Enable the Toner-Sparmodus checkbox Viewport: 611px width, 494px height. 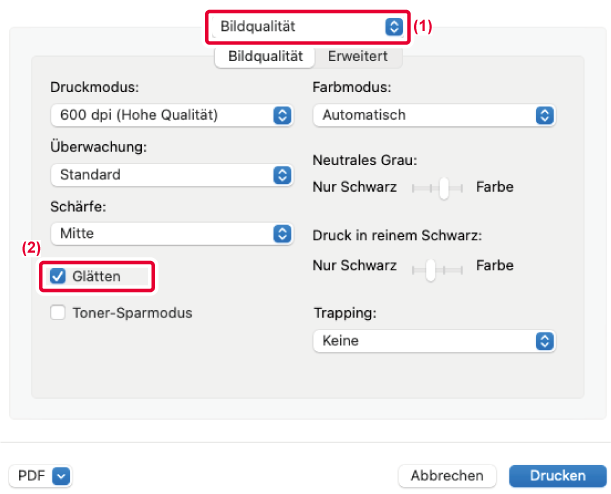[58, 313]
